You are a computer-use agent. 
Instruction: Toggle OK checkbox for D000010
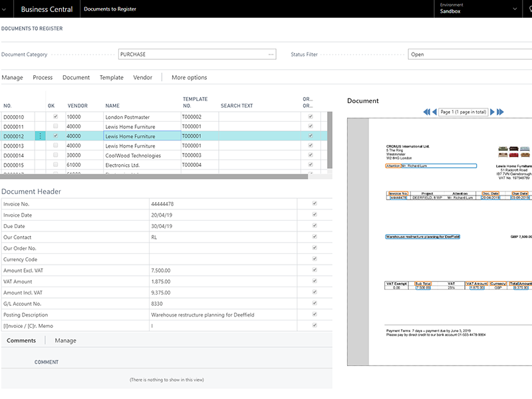click(56, 116)
